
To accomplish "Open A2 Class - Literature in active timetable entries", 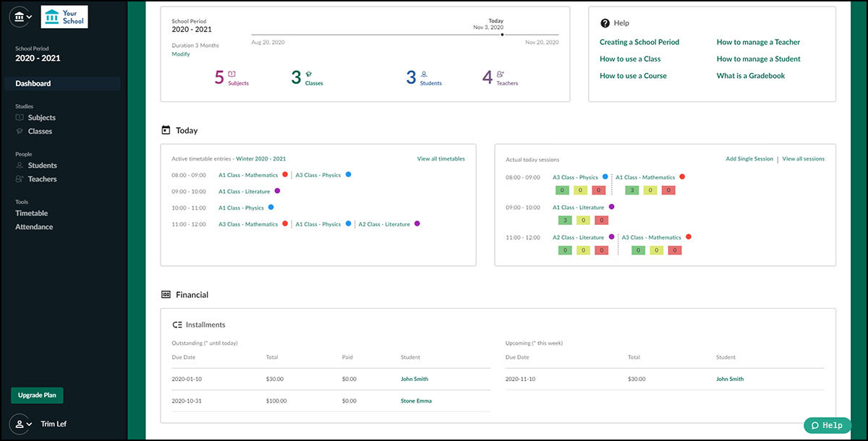I will click(x=384, y=225).
